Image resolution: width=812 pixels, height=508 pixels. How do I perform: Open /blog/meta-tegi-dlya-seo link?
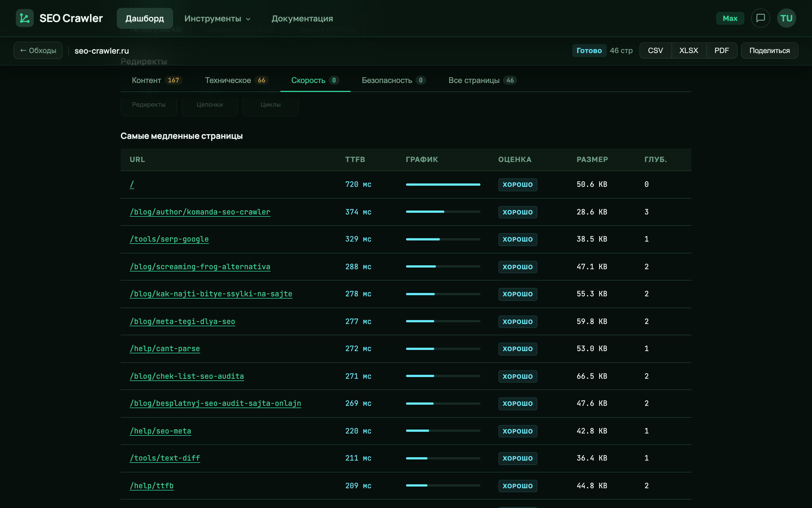pyautogui.click(x=182, y=321)
